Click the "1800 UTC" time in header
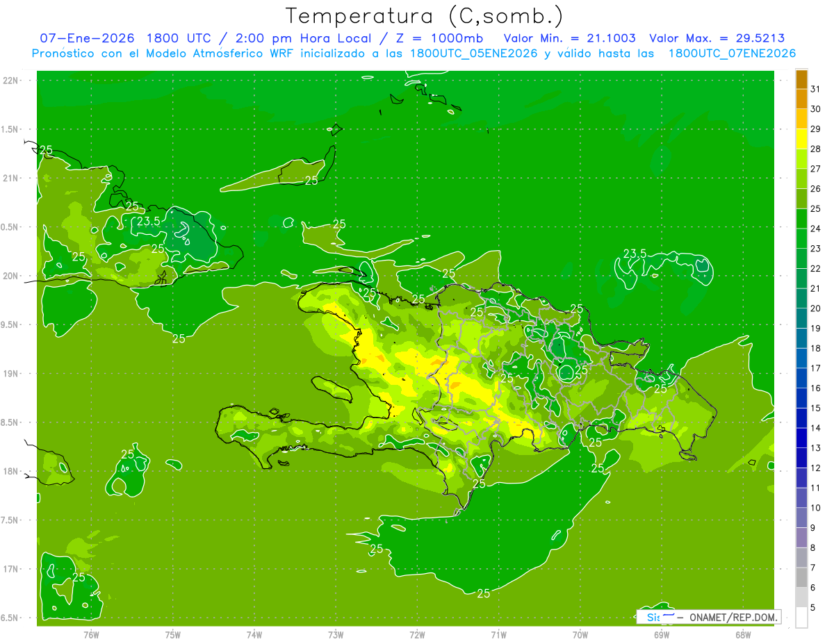 [178, 38]
